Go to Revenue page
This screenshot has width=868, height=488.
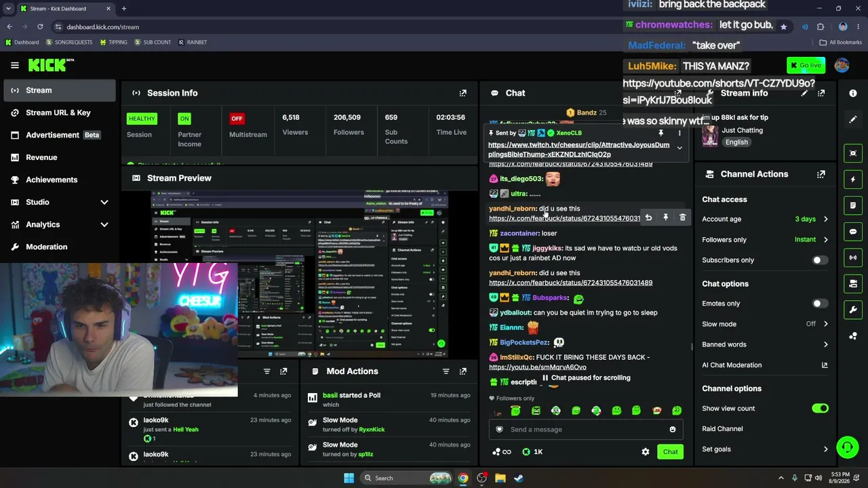[x=60, y=157]
